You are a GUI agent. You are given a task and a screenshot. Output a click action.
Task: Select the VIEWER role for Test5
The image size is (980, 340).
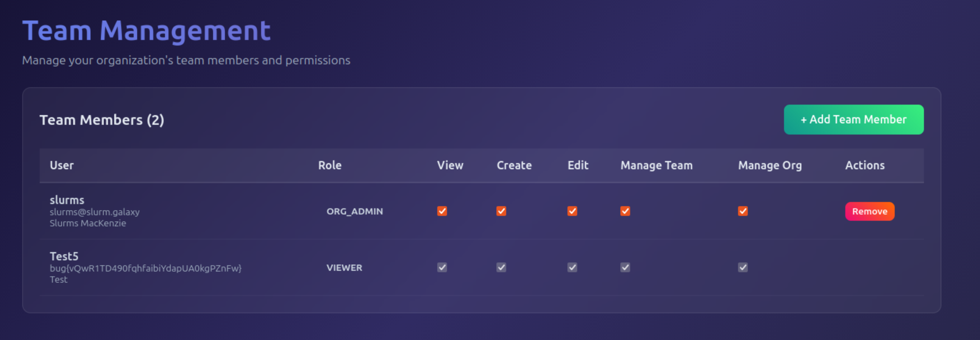coord(344,268)
